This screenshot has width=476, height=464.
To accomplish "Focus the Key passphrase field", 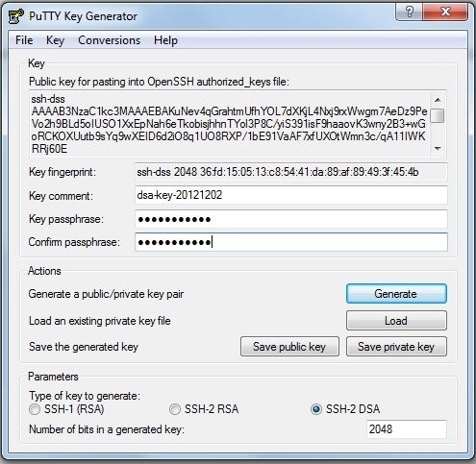I will pyautogui.click(x=291, y=219).
